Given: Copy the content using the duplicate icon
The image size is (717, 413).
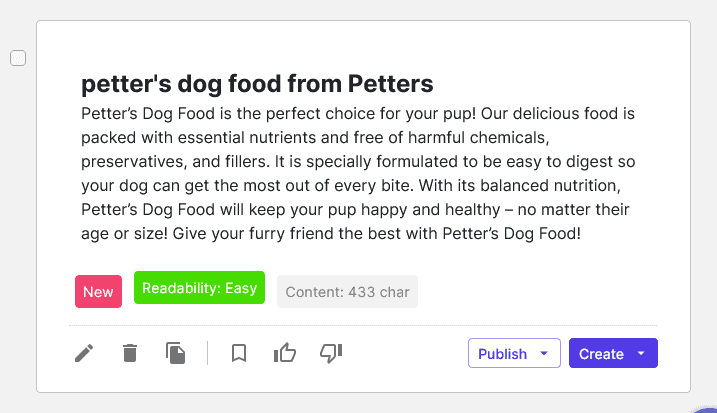Looking at the screenshot, I should (176, 353).
